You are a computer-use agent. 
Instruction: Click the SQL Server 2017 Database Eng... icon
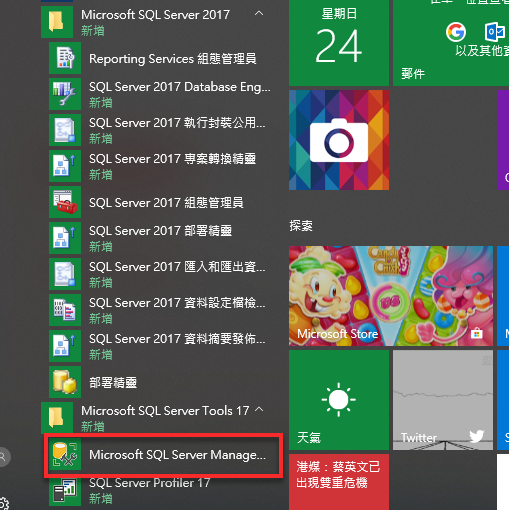pyautogui.click(x=65, y=94)
